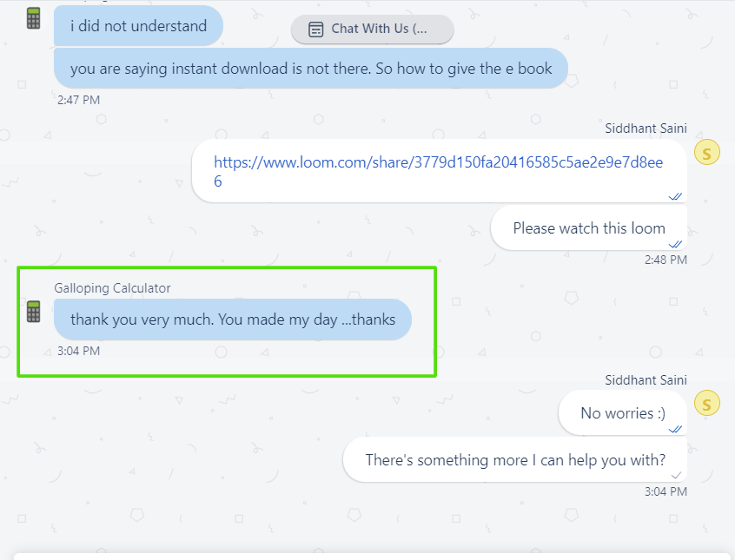Screen dimensions: 735x560
Task: Click the "Galloping Calculator" sender name
Action: pos(113,288)
